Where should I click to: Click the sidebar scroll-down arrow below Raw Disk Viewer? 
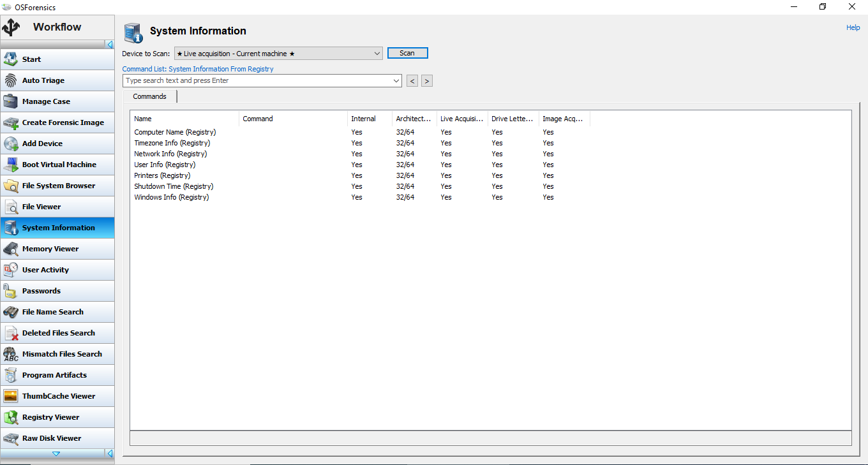pyautogui.click(x=56, y=454)
